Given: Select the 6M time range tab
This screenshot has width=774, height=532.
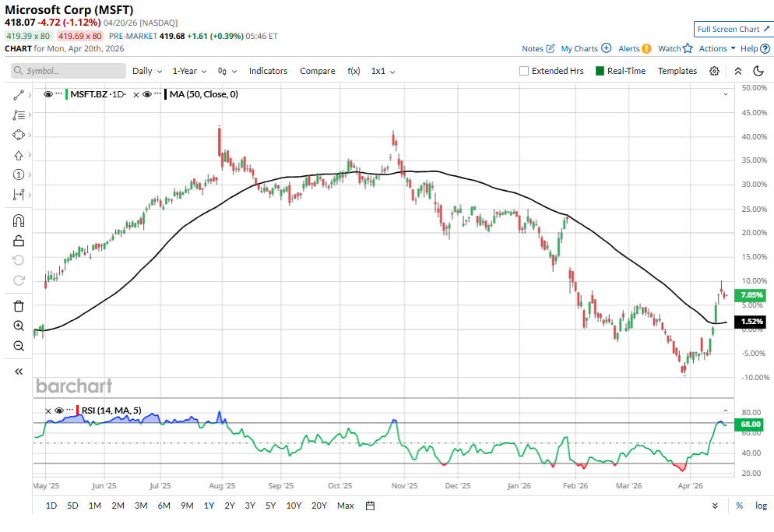Looking at the screenshot, I should (x=164, y=506).
